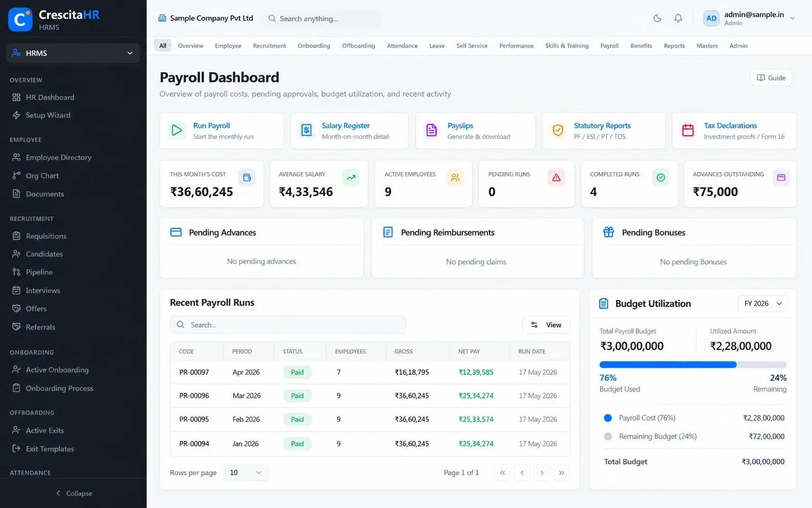The image size is (812, 508).
Task: Open the admin account menu chevron
Action: point(792,18)
